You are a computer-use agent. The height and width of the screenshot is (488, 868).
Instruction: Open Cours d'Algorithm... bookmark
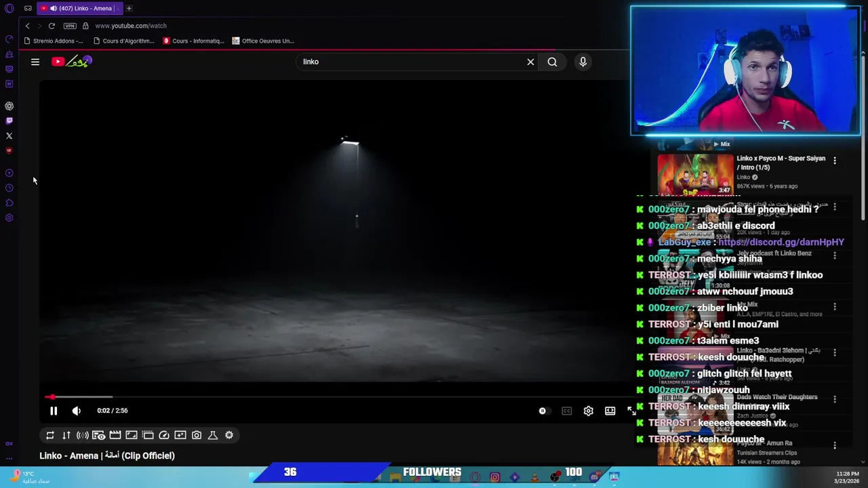coord(123,41)
